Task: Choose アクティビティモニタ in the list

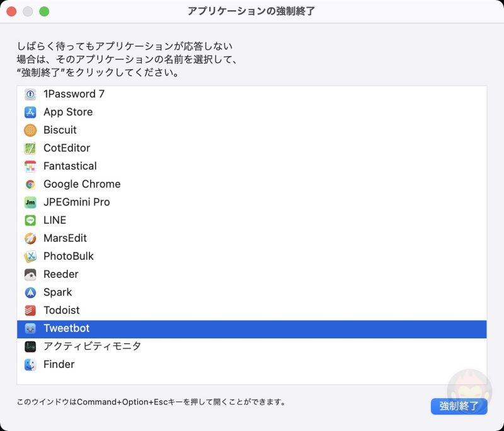Action: [92, 347]
